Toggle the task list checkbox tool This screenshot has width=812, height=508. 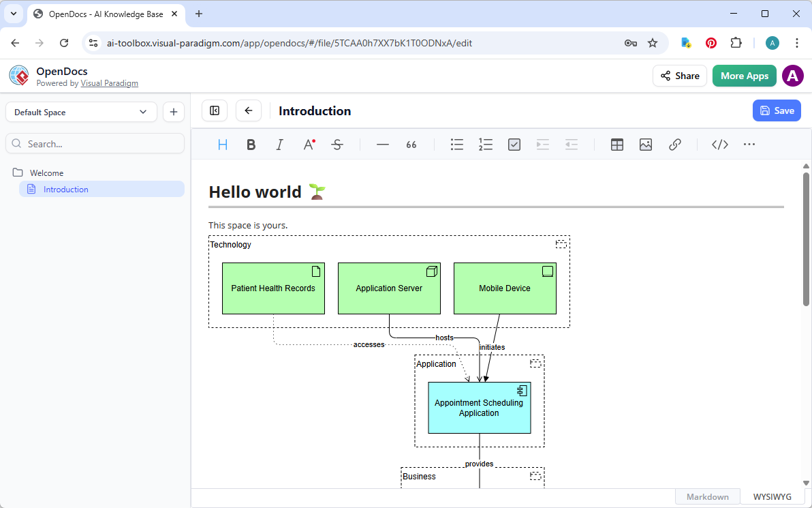514,144
